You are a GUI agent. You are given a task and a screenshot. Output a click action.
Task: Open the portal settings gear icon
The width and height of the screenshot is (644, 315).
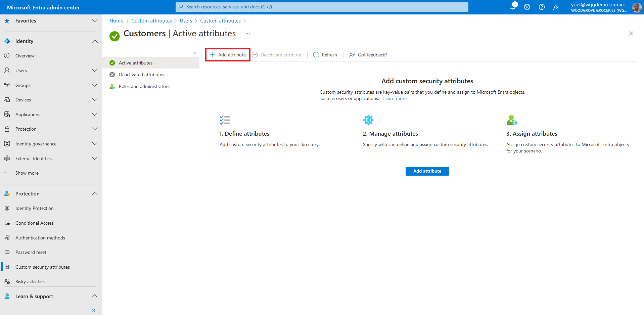pyautogui.click(x=527, y=7)
